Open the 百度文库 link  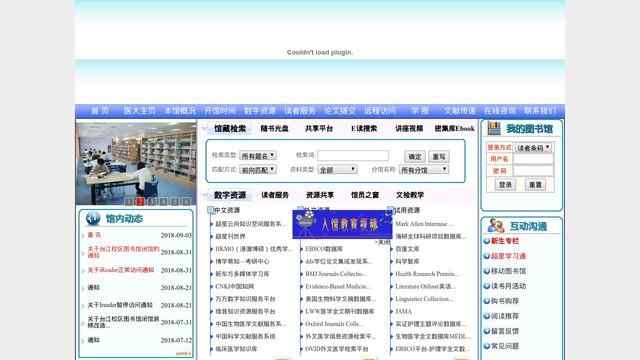[x=407, y=249]
